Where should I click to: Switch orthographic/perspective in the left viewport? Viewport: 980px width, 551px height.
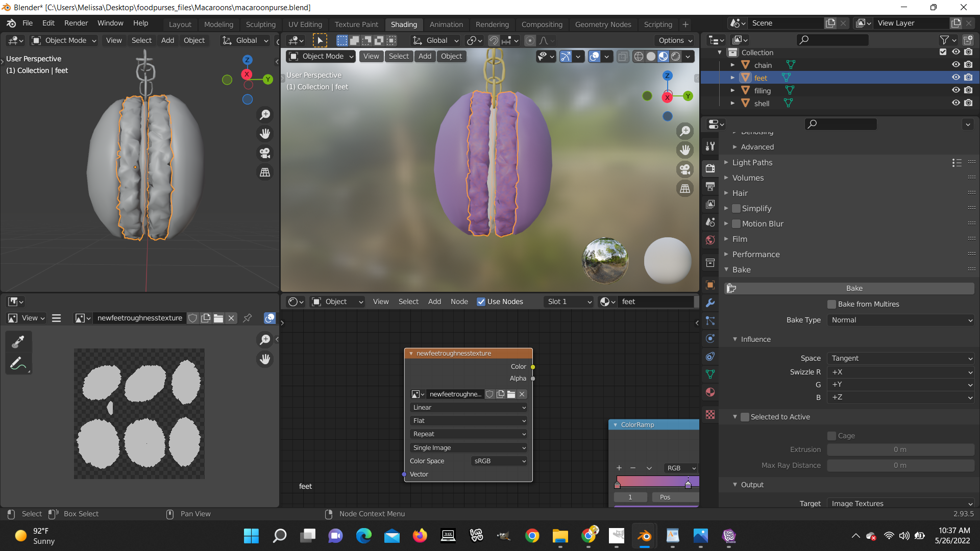(265, 172)
